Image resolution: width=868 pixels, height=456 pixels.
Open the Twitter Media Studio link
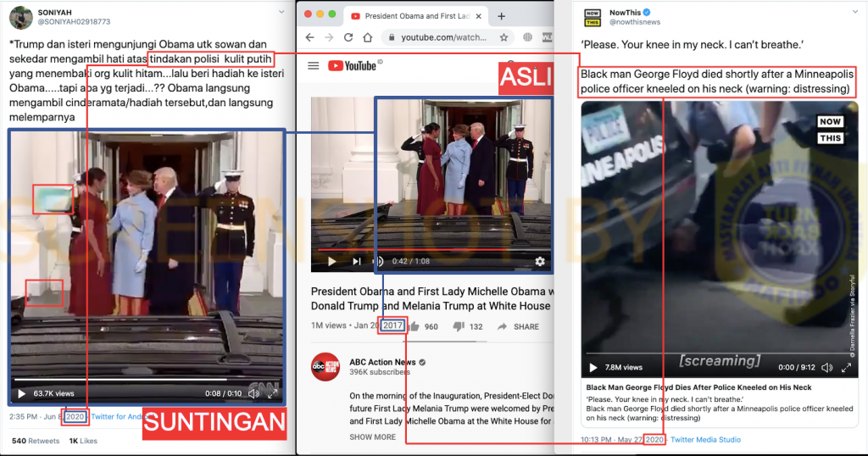(705, 439)
